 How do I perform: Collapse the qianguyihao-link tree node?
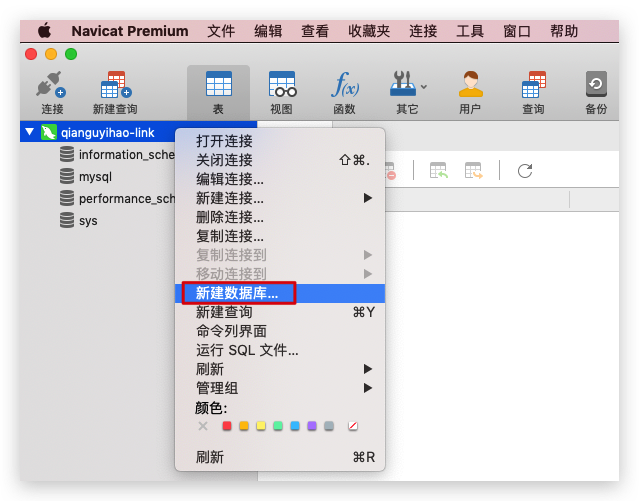tap(29, 132)
